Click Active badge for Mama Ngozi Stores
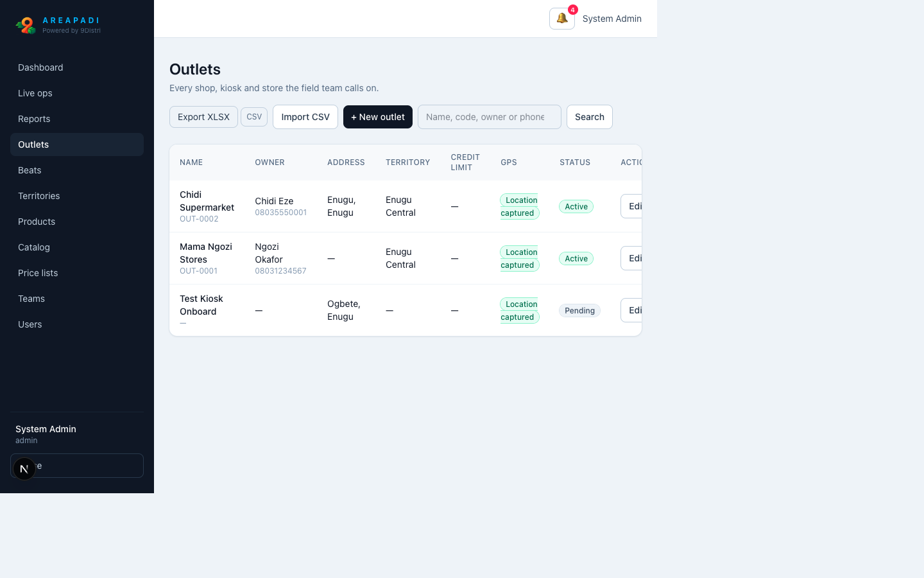 click(x=576, y=258)
